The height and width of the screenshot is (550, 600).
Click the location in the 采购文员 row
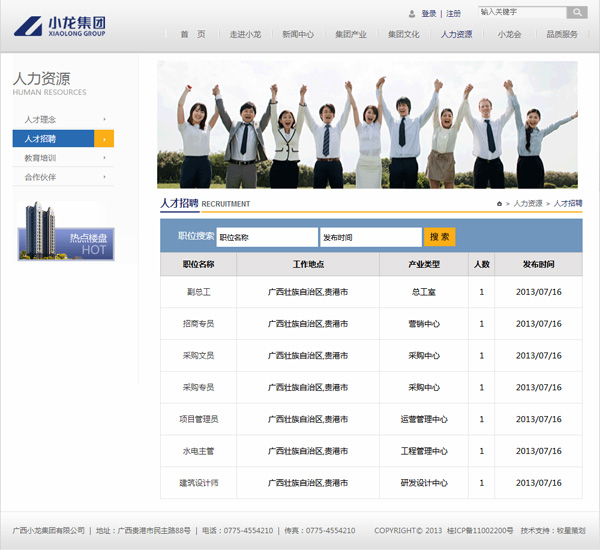click(x=308, y=356)
